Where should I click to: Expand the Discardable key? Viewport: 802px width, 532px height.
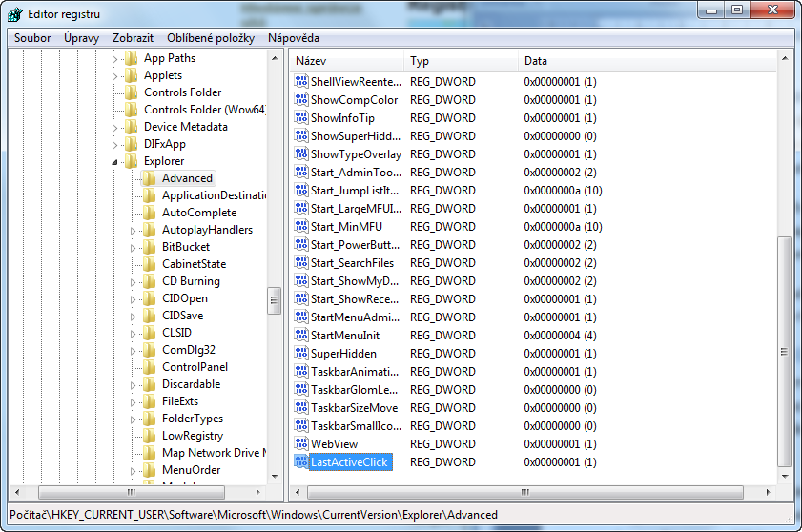click(x=133, y=385)
